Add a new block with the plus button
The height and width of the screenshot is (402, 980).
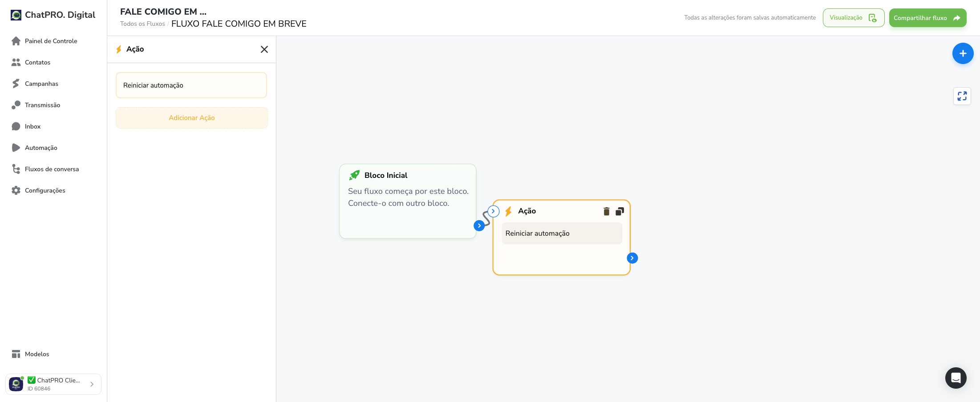[963, 53]
